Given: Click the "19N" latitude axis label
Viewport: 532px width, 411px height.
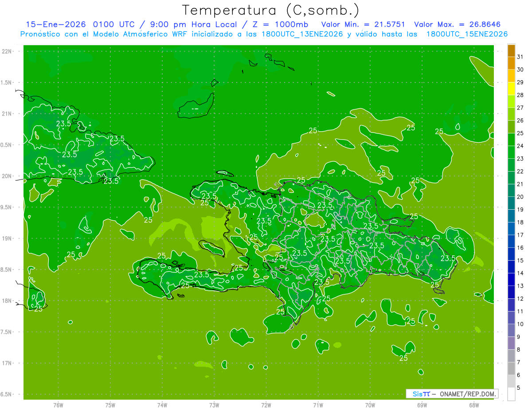Looking at the screenshot, I should [x=7, y=239].
